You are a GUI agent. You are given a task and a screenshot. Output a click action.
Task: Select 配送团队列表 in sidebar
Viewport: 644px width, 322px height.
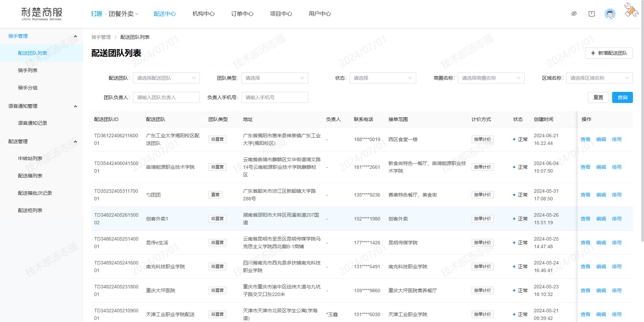(42, 53)
